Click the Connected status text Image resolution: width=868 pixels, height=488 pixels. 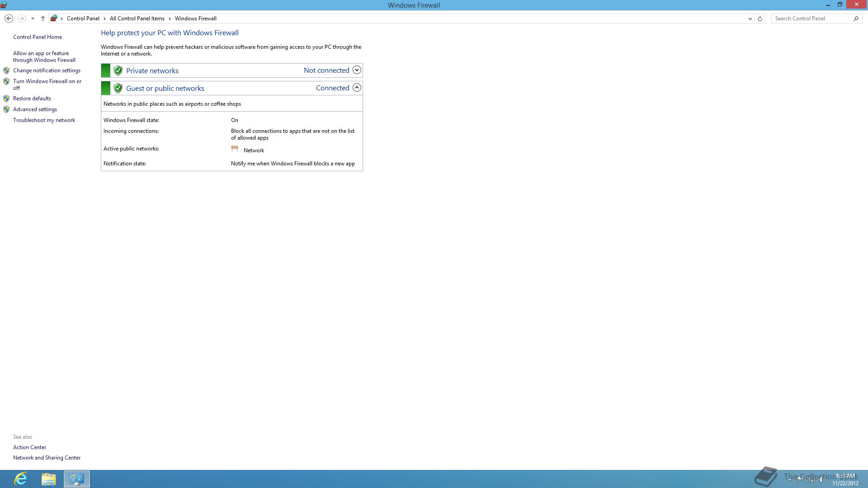coord(332,88)
